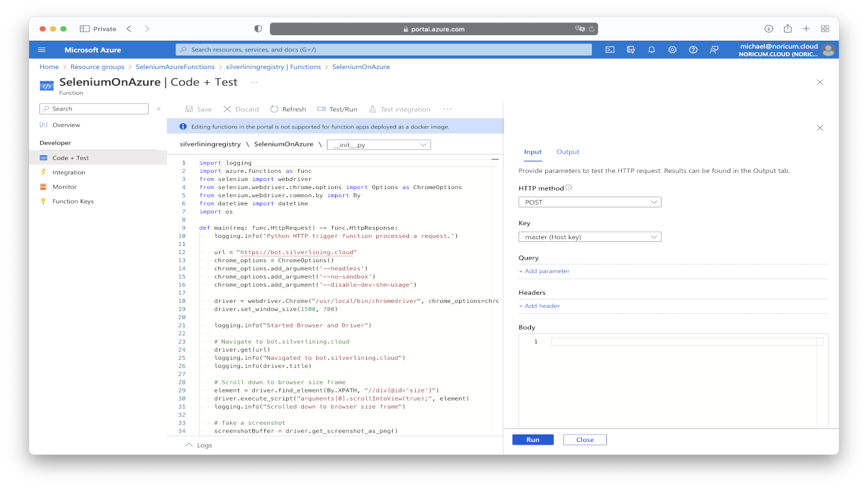
Task: Refresh the function code
Action: 288,109
